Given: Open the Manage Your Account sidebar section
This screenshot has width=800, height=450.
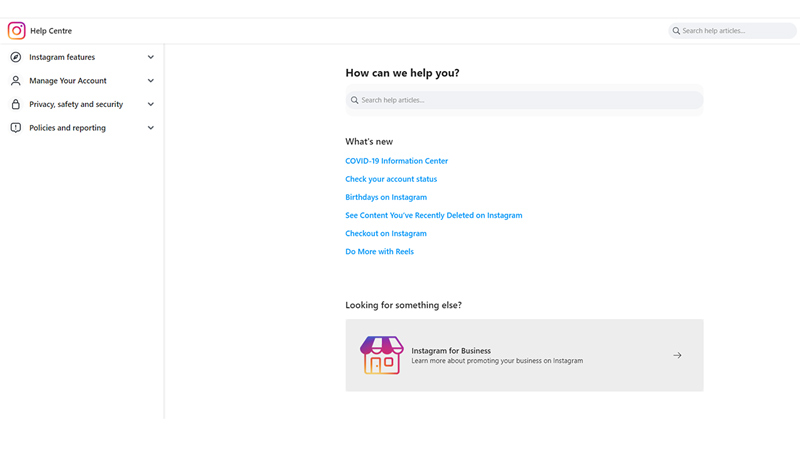Looking at the screenshot, I should pyautogui.click(x=82, y=81).
